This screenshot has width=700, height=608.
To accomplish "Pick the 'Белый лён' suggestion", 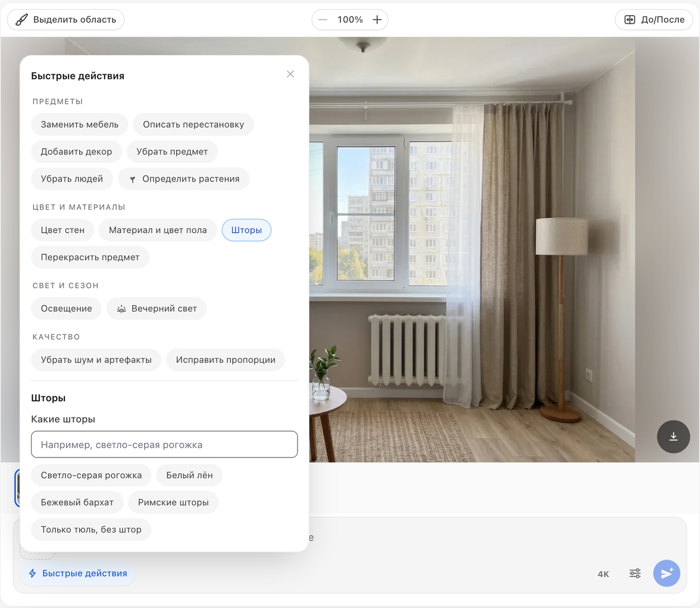I will [190, 476].
